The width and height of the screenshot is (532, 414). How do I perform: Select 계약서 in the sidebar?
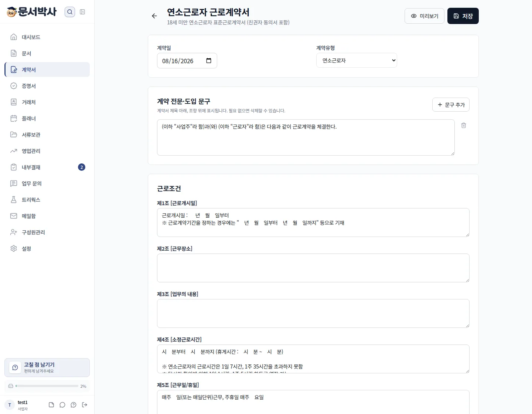[47, 69]
